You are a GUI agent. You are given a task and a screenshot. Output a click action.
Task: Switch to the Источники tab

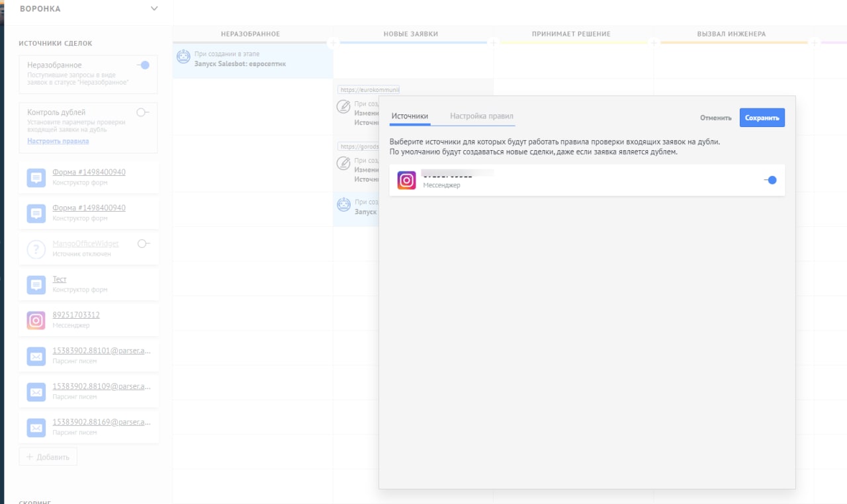pos(410,116)
